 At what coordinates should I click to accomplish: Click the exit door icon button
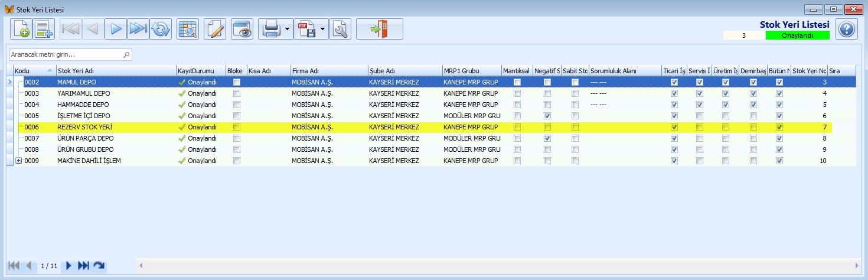pyautogui.click(x=379, y=29)
